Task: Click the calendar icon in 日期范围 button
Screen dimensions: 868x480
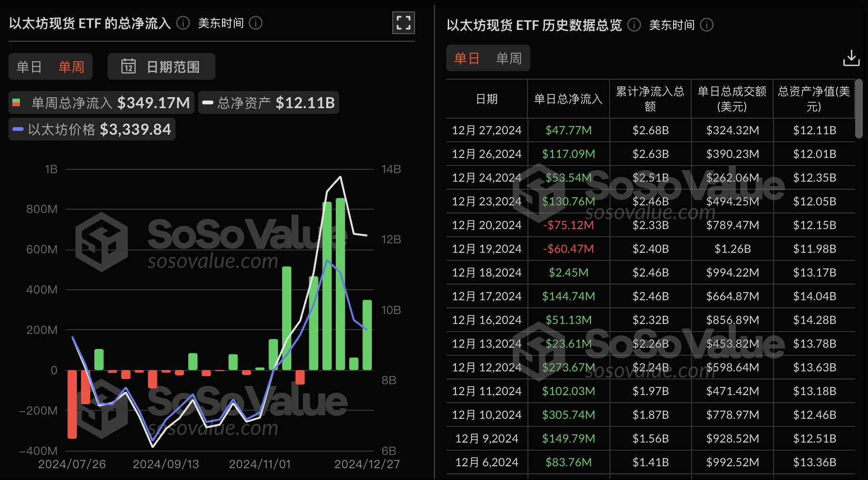Action: tap(129, 66)
